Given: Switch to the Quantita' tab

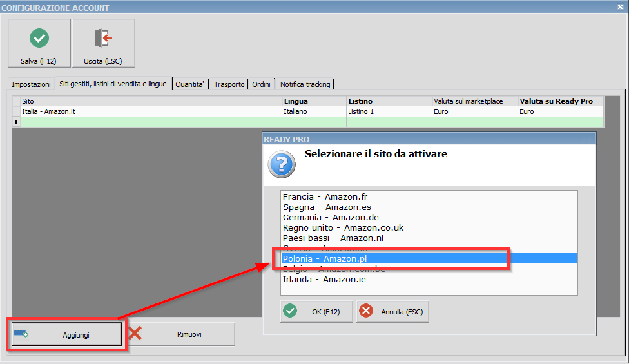Looking at the screenshot, I should (x=189, y=84).
